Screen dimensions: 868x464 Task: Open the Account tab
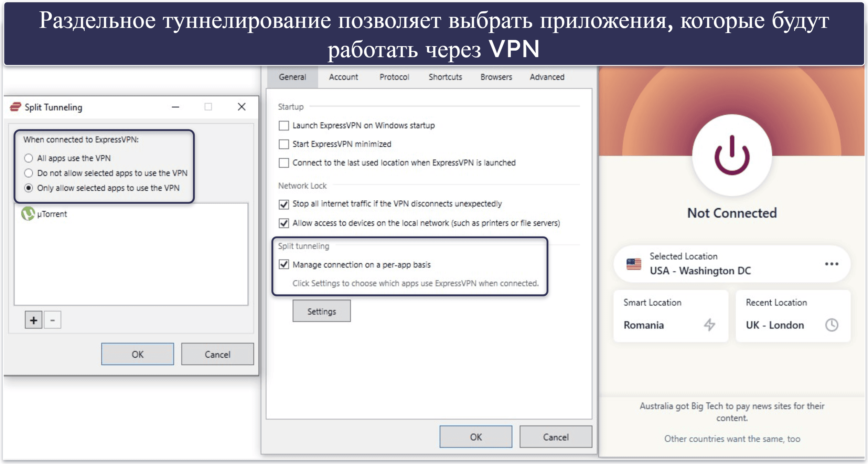pos(343,77)
